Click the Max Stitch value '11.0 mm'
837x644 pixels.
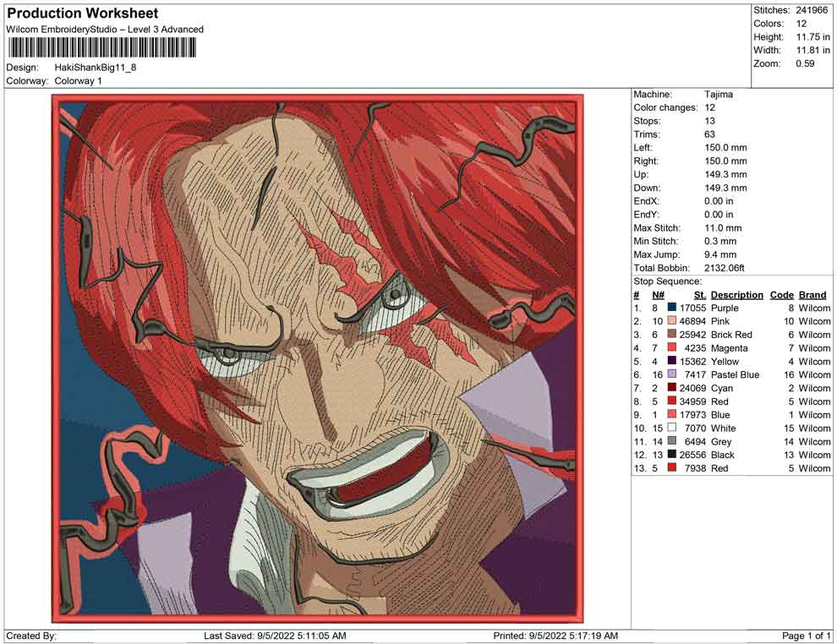pos(723,228)
